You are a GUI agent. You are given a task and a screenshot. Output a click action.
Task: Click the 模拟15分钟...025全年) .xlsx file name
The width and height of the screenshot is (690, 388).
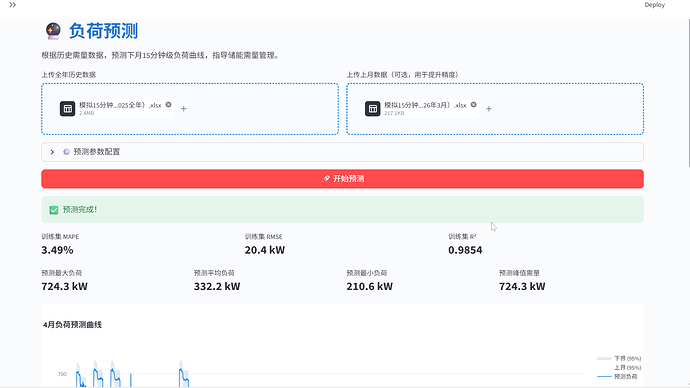point(120,105)
